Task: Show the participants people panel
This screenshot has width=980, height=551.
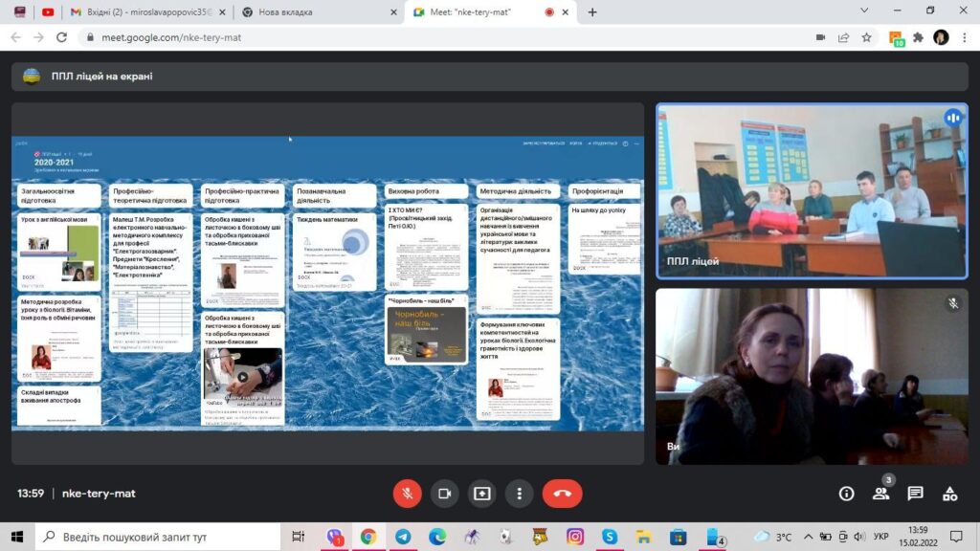Action: tap(880, 494)
